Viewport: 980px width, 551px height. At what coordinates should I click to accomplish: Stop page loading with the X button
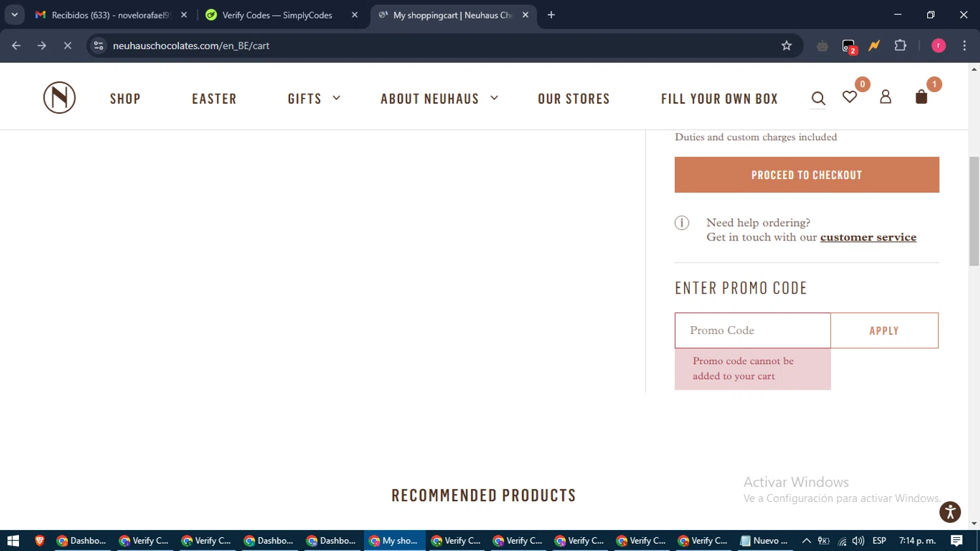coord(67,46)
